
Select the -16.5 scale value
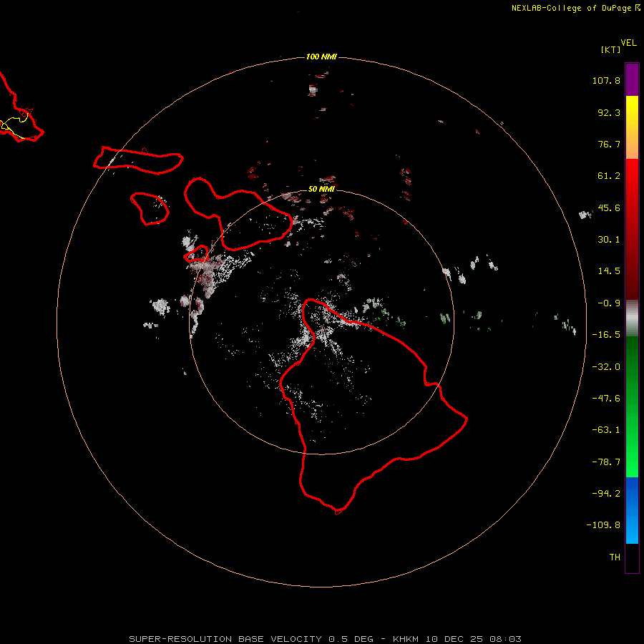point(606,335)
